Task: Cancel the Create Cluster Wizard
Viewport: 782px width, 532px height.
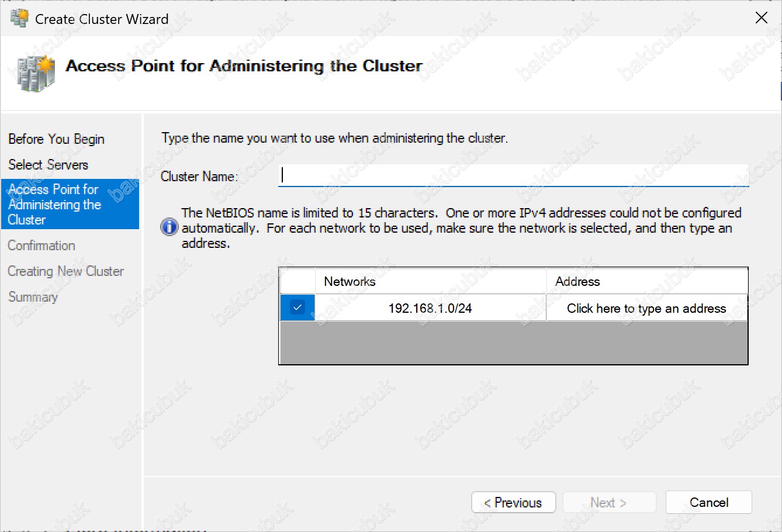Action: click(x=708, y=502)
